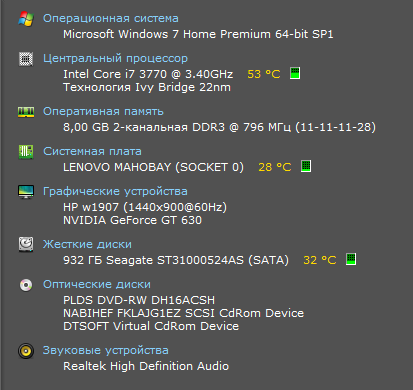The image size is (413, 390).
Task: Click the CPU chip icon beside Центральный процессор
Action: tap(26, 59)
